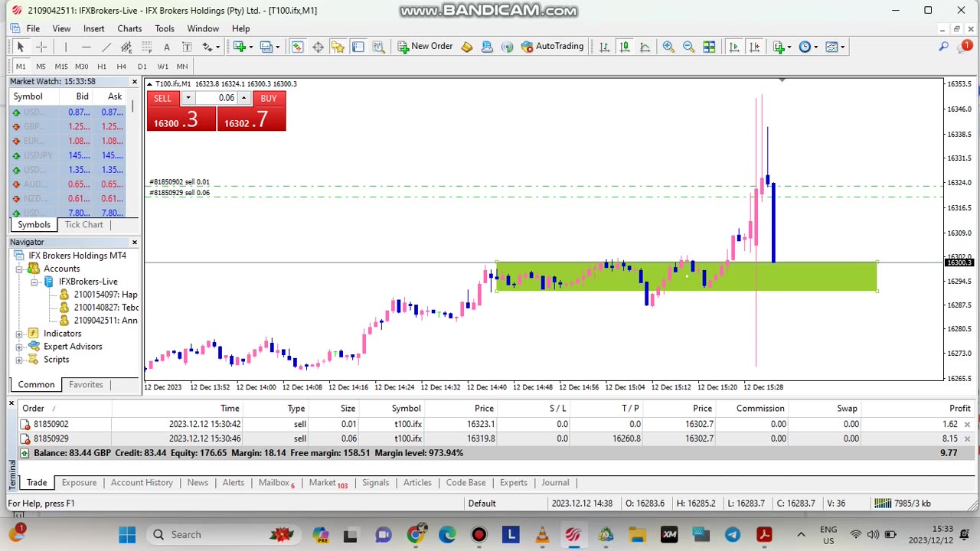980x551 pixels.
Task: Close order 81850929
Action: [x=967, y=439]
